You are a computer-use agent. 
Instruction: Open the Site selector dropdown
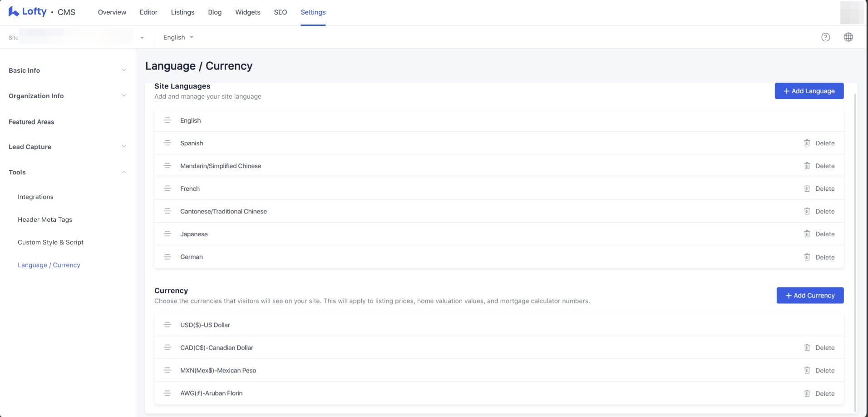[x=142, y=38]
